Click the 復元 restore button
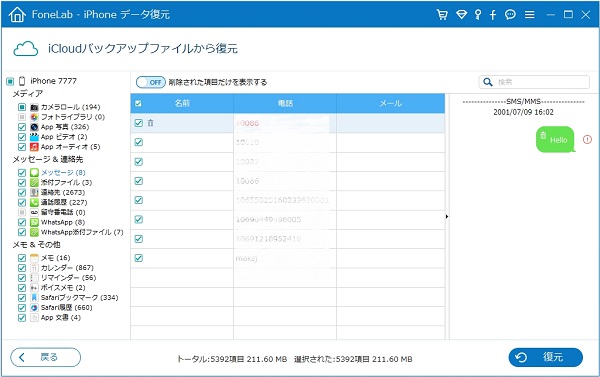Viewport: 600px width, 377px height. (546, 357)
